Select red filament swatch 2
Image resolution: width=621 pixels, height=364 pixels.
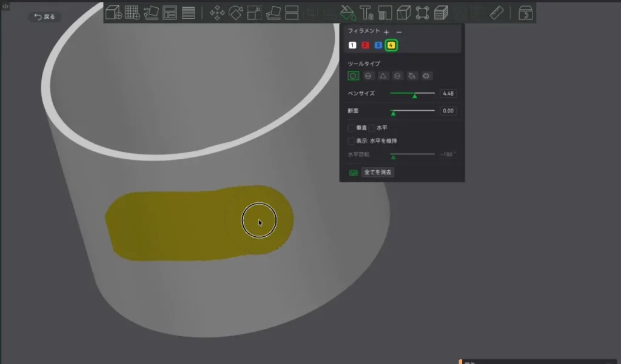(365, 45)
